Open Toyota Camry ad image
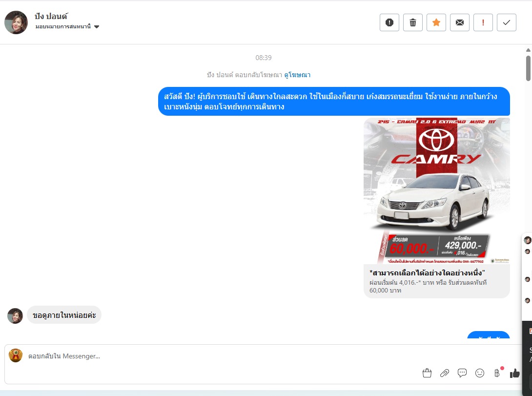532x396 pixels. click(x=437, y=191)
